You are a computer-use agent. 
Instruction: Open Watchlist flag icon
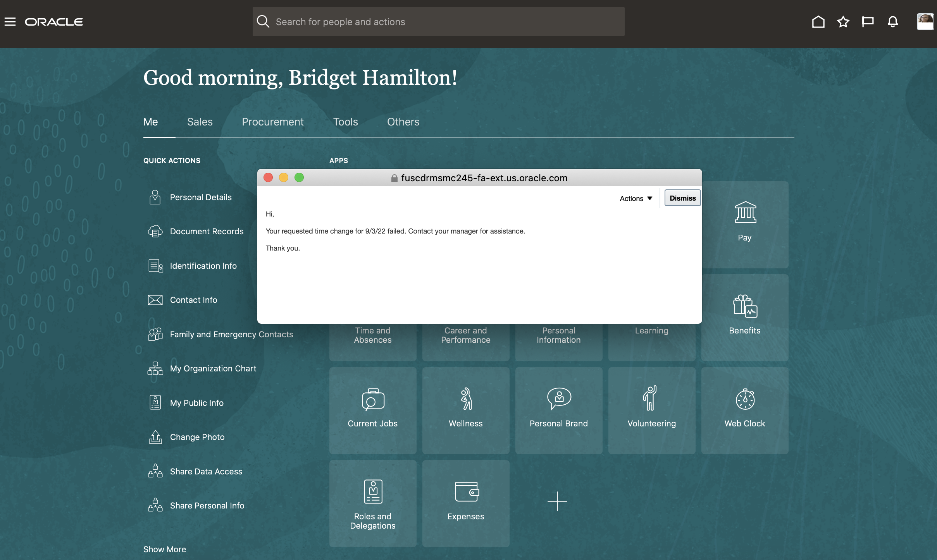pyautogui.click(x=868, y=22)
